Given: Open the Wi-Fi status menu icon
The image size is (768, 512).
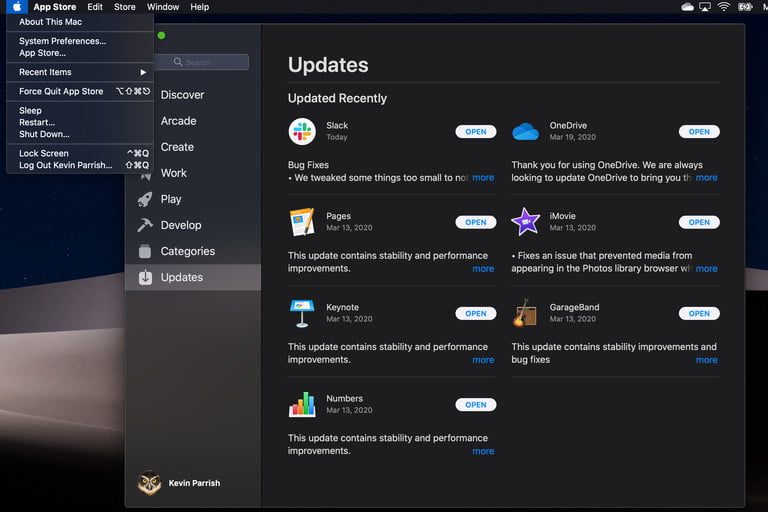Looking at the screenshot, I should [x=723, y=7].
